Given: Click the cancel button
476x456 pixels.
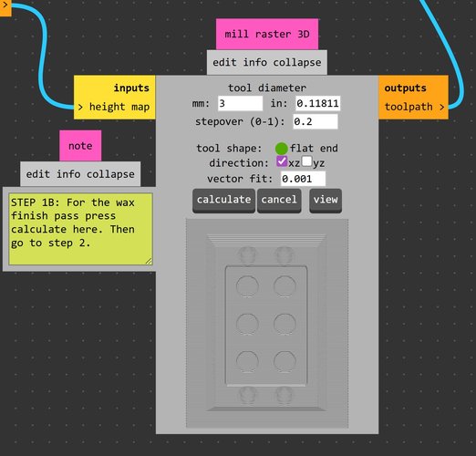Looking at the screenshot, I should coord(279,201).
